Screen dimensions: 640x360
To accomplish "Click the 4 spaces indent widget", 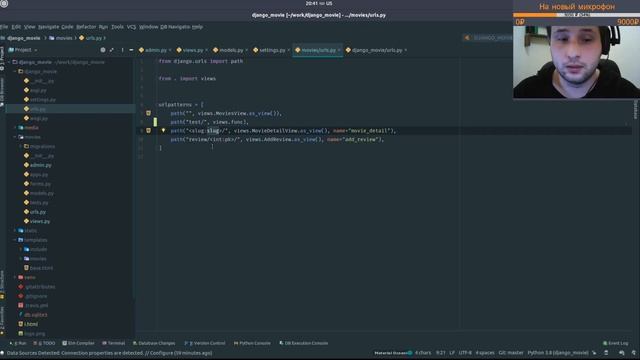I will 485,353.
